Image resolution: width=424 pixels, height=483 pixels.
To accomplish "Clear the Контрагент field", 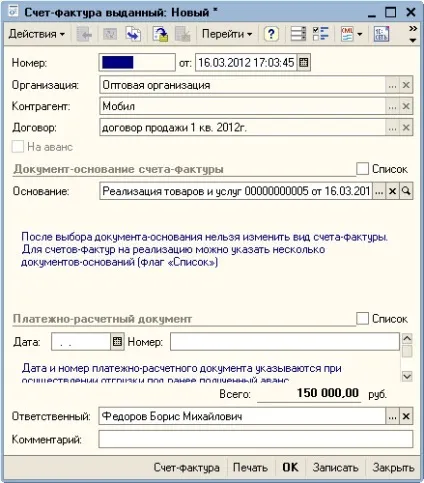I will (x=406, y=107).
